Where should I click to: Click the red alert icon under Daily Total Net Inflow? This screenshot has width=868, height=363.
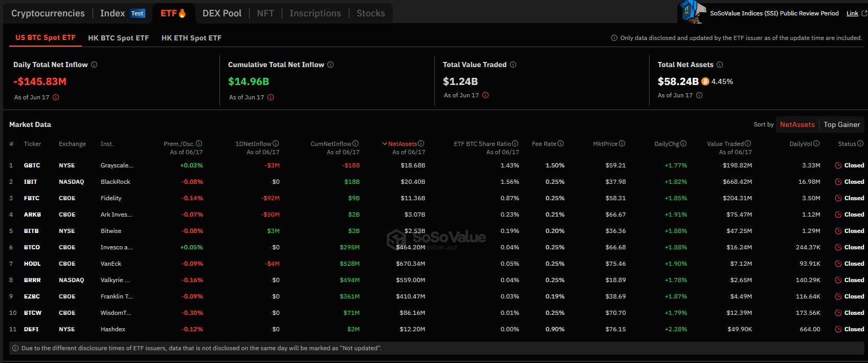coord(56,97)
